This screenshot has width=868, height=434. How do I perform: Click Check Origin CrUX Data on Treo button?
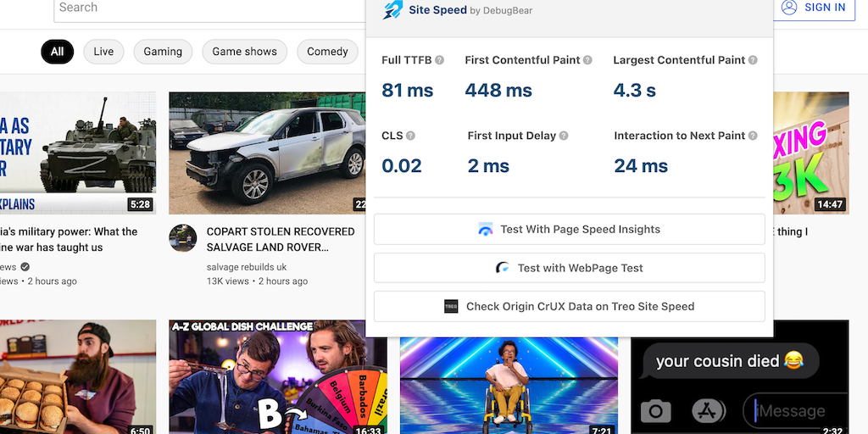(x=569, y=307)
